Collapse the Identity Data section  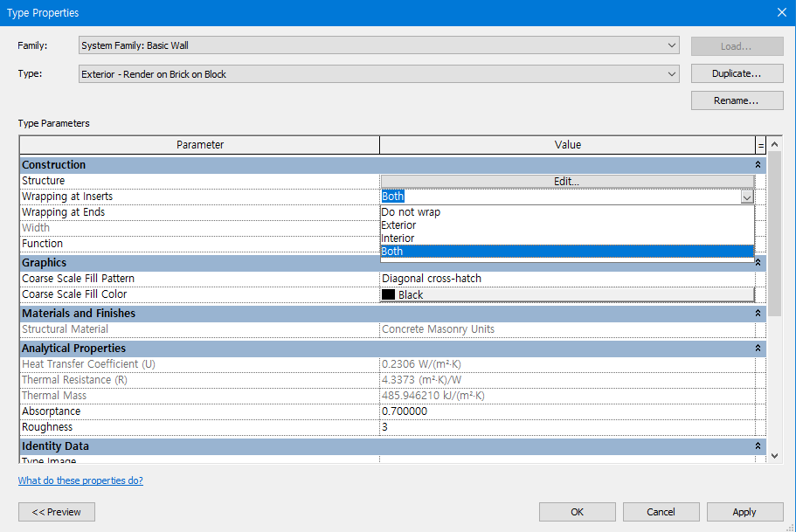(758, 446)
